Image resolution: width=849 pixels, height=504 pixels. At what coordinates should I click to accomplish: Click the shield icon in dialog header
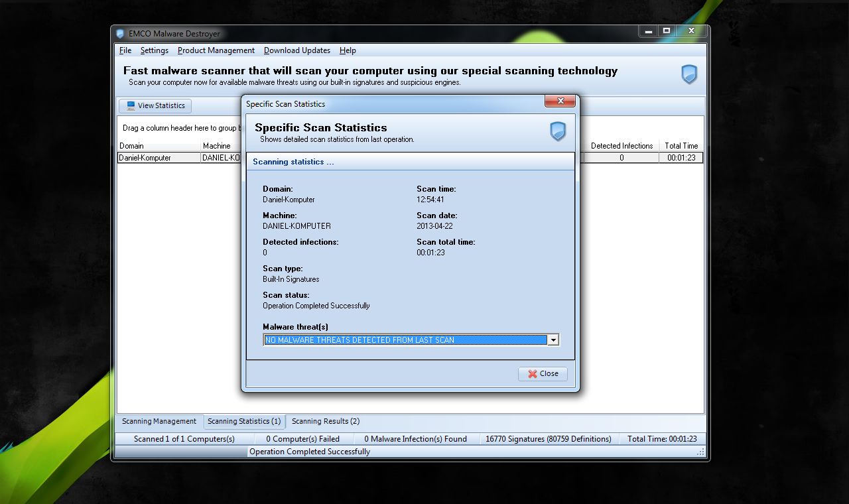tap(558, 131)
